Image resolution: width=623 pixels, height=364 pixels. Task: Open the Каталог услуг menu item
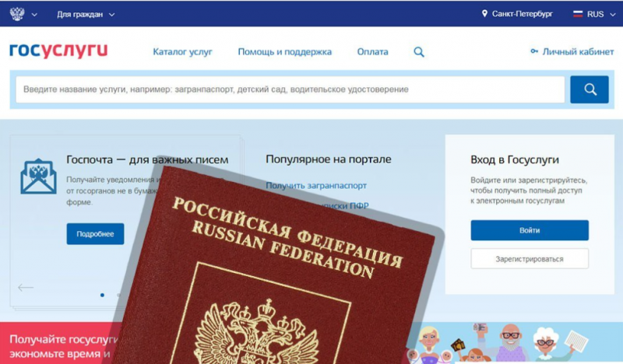click(182, 51)
